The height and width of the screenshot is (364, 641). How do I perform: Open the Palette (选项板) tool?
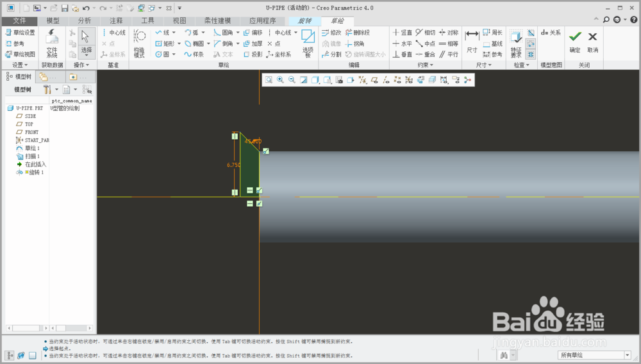[308, 44]
